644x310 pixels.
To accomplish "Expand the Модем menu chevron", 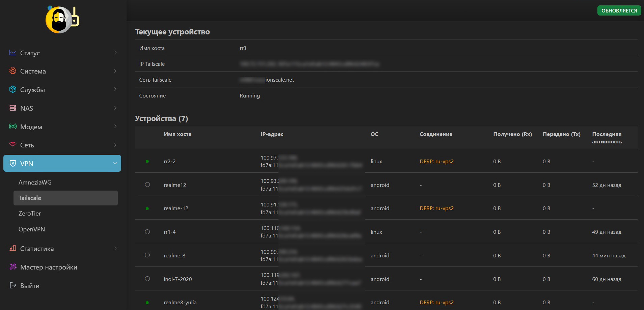I will point(115,126).
